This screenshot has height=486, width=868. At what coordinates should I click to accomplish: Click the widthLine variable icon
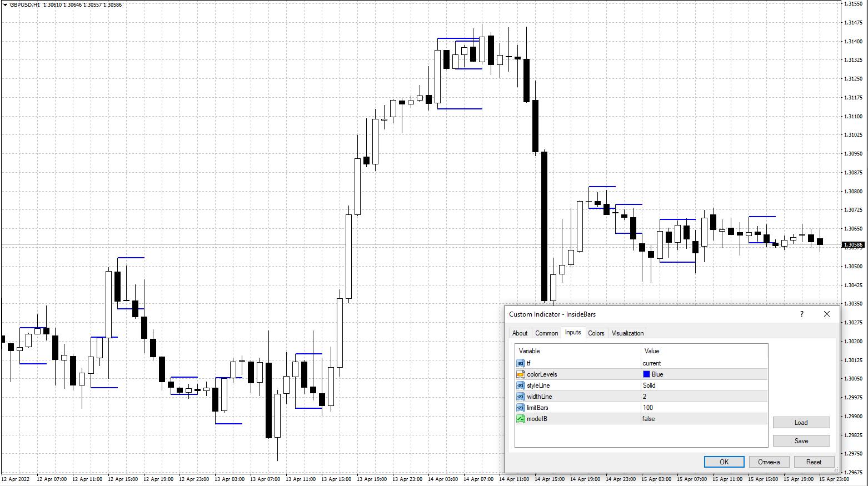point(520,397)
